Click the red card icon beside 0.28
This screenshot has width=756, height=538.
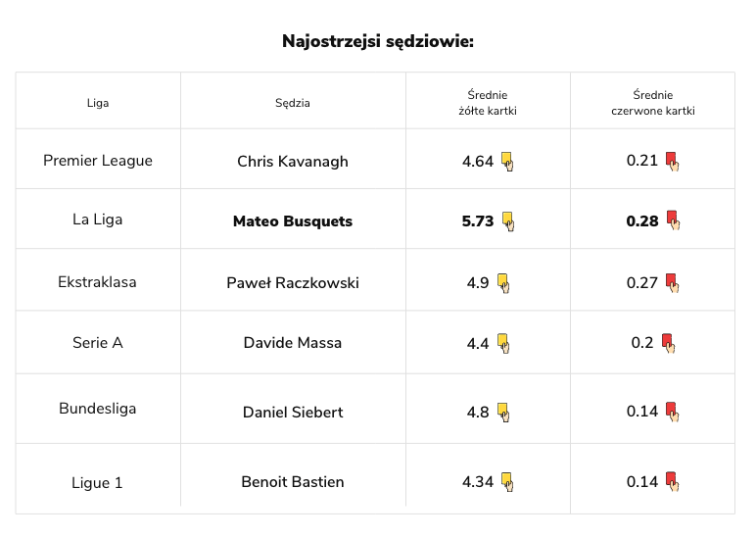(x=672, y=220)
